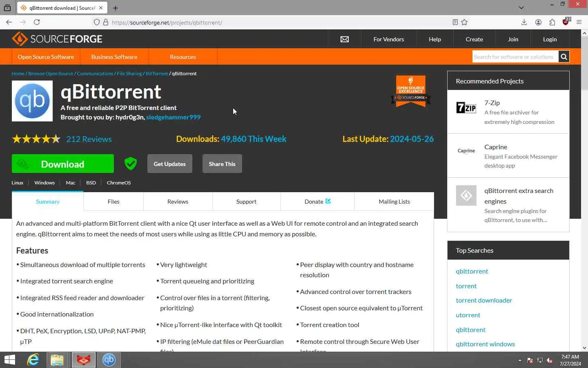The image size is (588, 368).
Task: Open the Home breadcrumb link
Action: pyautogui.click(x=18, y=74)
